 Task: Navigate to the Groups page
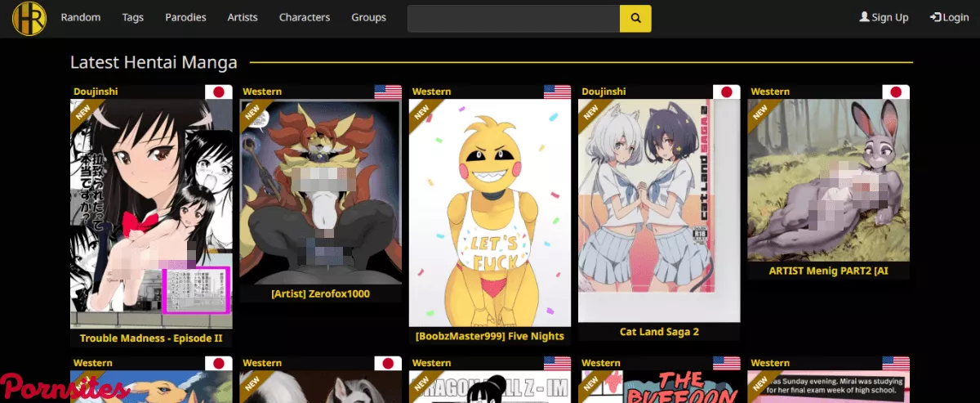(x=368, y=17)
